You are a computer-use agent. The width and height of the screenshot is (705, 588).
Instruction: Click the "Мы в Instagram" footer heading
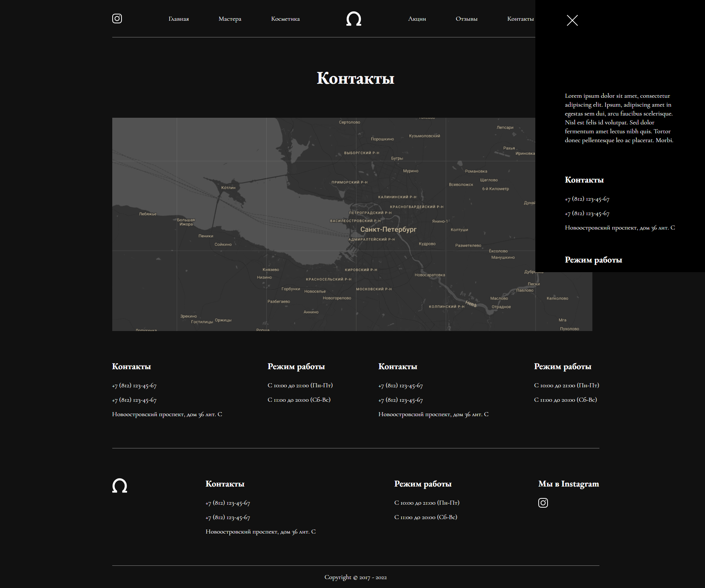tap(569, 484)
